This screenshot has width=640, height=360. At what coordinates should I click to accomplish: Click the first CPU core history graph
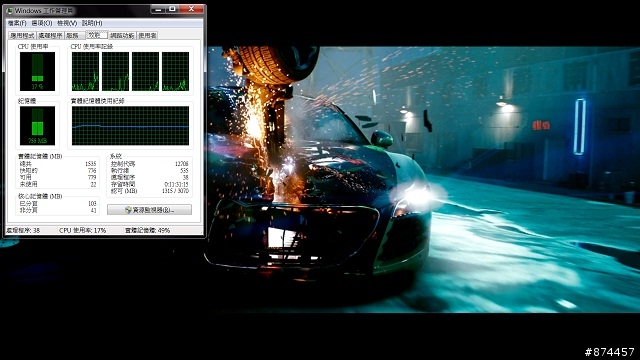(85, 71)
